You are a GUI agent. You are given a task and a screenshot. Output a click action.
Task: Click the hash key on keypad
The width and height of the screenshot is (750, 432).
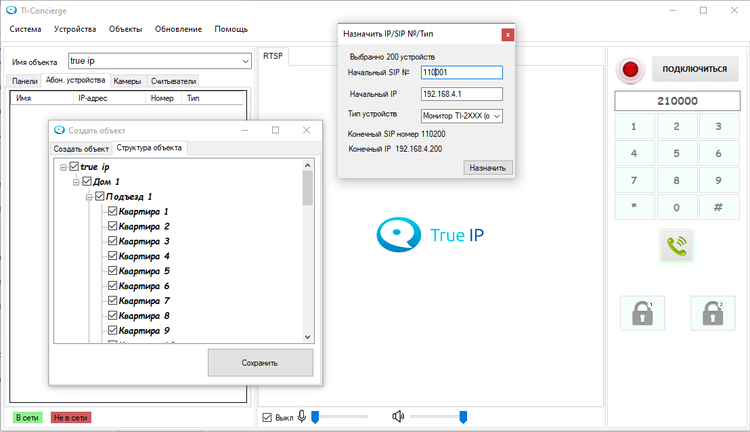[718, 207]
